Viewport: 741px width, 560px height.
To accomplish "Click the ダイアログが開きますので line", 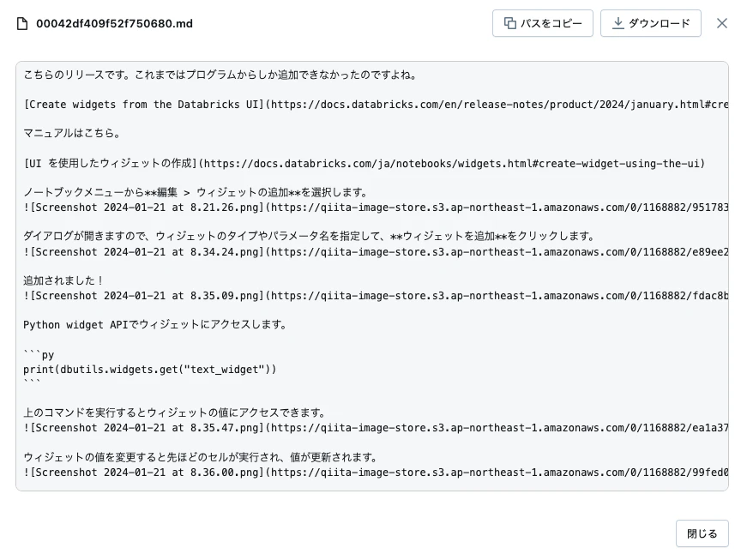I will click(310, 237).
